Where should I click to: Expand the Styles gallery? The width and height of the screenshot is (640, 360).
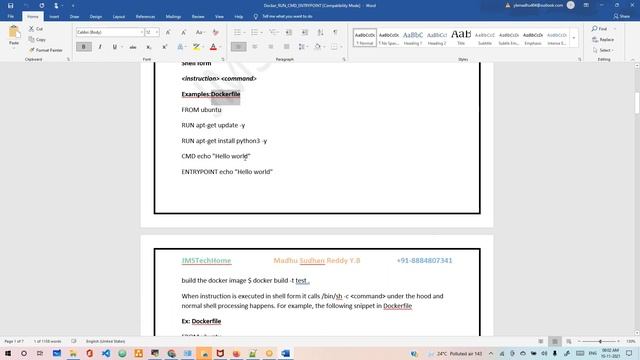pos(573,38)
